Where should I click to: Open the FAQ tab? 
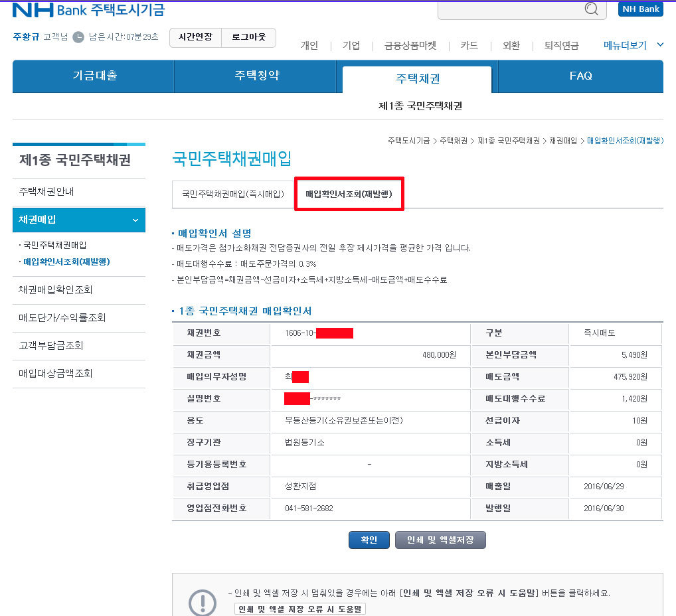[580, 76]
